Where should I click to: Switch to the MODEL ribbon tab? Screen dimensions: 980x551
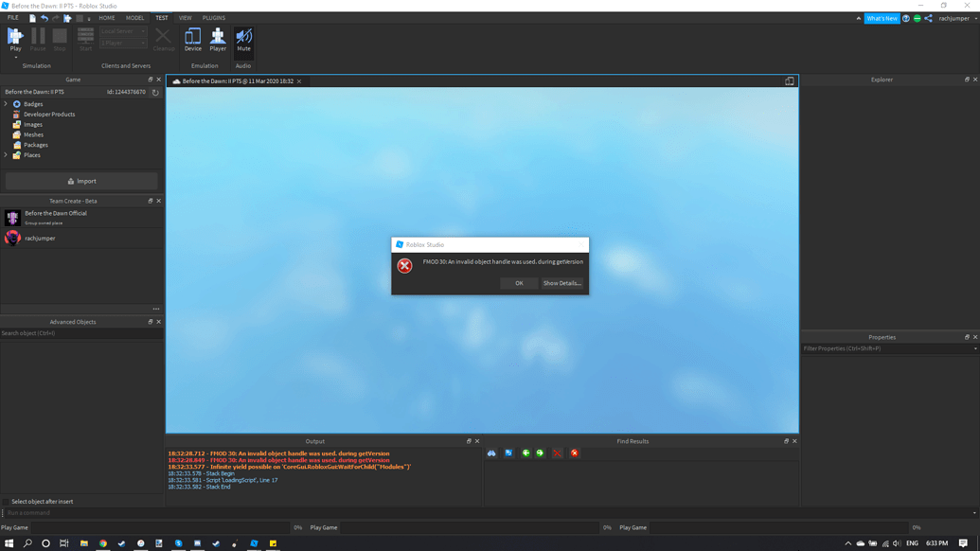click(x=134, y=17)
